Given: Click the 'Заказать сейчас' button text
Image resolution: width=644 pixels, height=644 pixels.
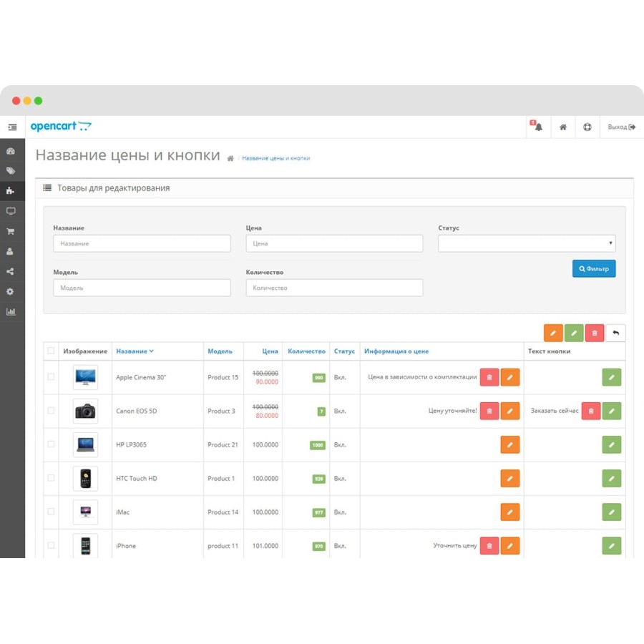Looking at the screenshot, I should [x=555, y=411].
